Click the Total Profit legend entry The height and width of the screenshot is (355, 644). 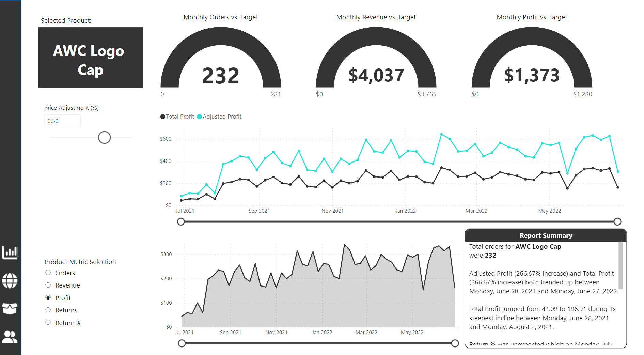[177, 117]
